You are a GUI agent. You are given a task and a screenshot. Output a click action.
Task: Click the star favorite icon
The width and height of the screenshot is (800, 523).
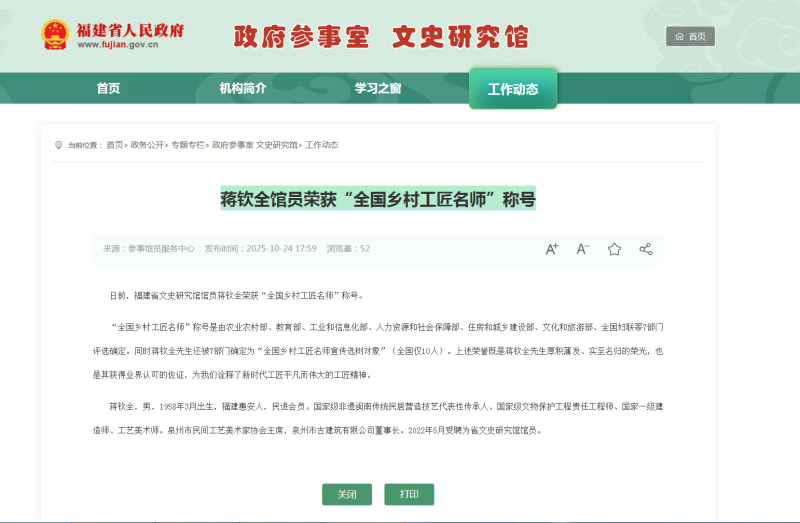point(614,249)
